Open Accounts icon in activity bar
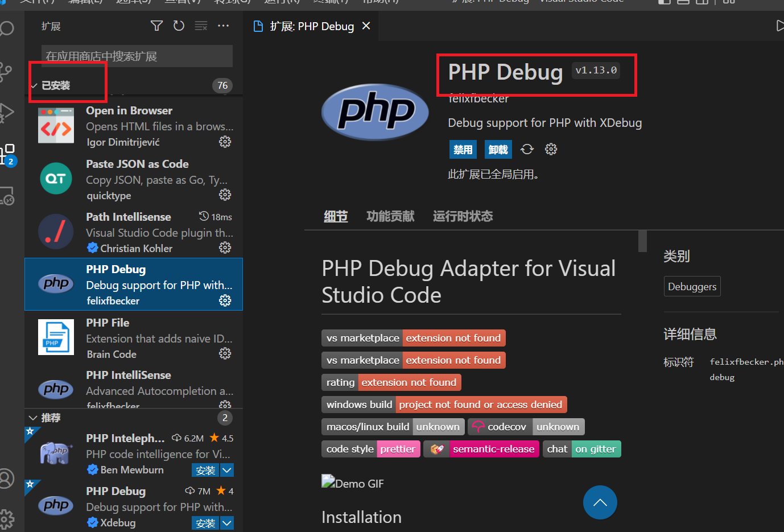This screenshot has width=784, height=532. (6, 479)
